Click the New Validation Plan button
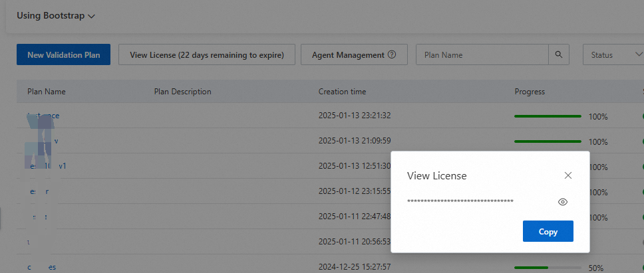Screen dimensions: 644x273 (x=64, y=55)
